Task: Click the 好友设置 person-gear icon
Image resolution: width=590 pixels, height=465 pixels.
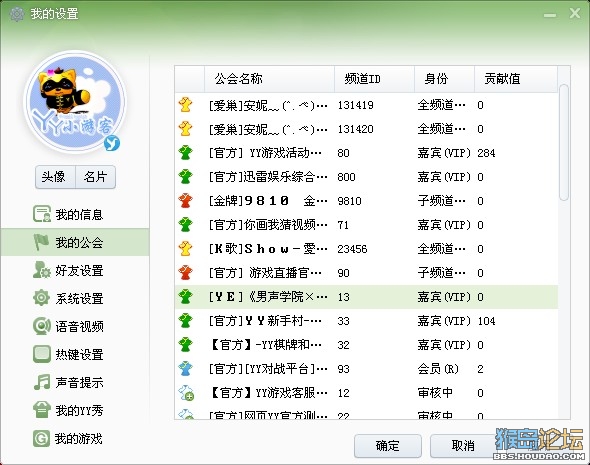Action: pyautogui.click(x=41, y=270)
